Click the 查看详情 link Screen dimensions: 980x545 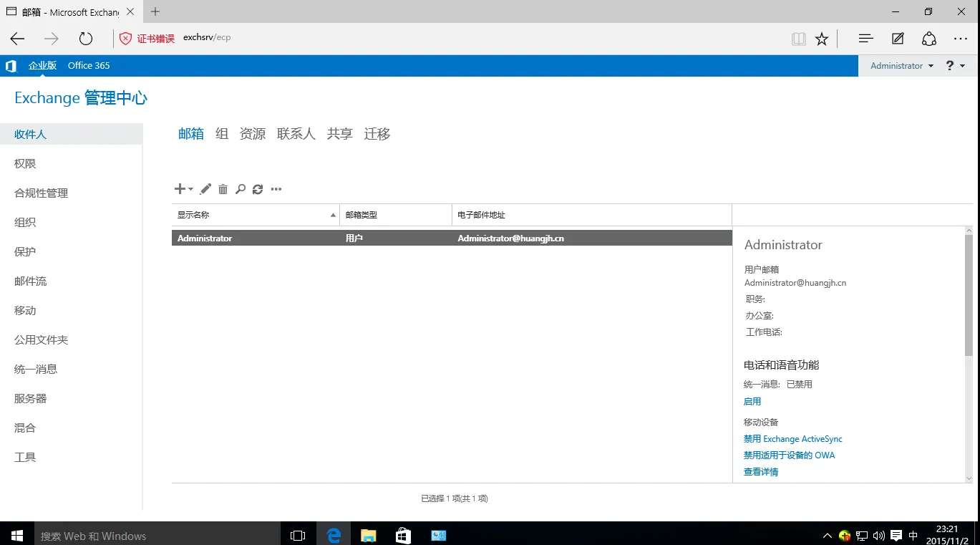click(761, 472)
